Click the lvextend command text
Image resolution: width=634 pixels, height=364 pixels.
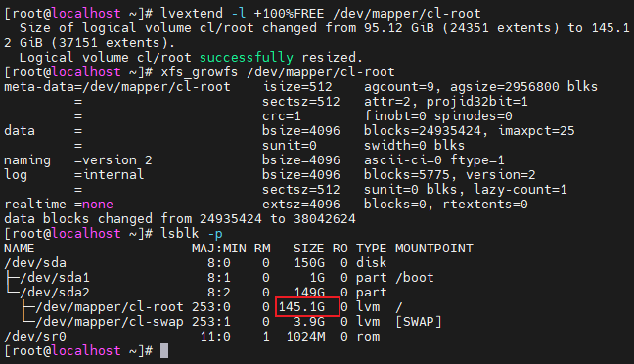click(x=321, y=14)
